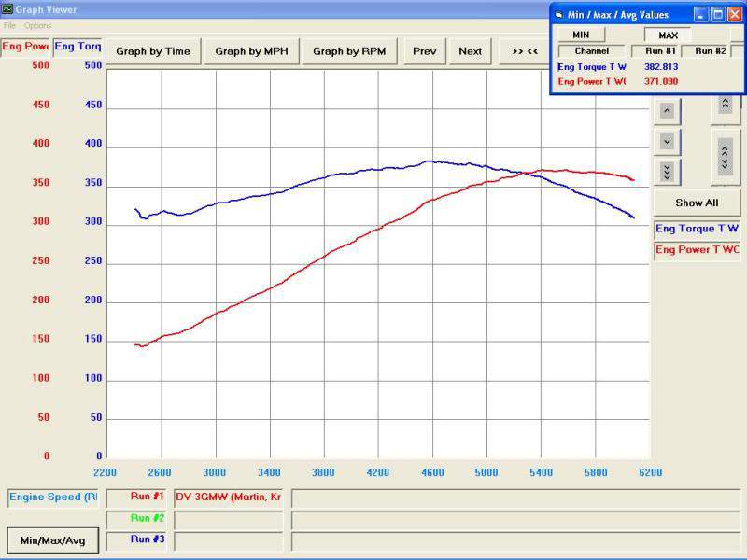Toggle the Eng Torque T W channel

697,229
